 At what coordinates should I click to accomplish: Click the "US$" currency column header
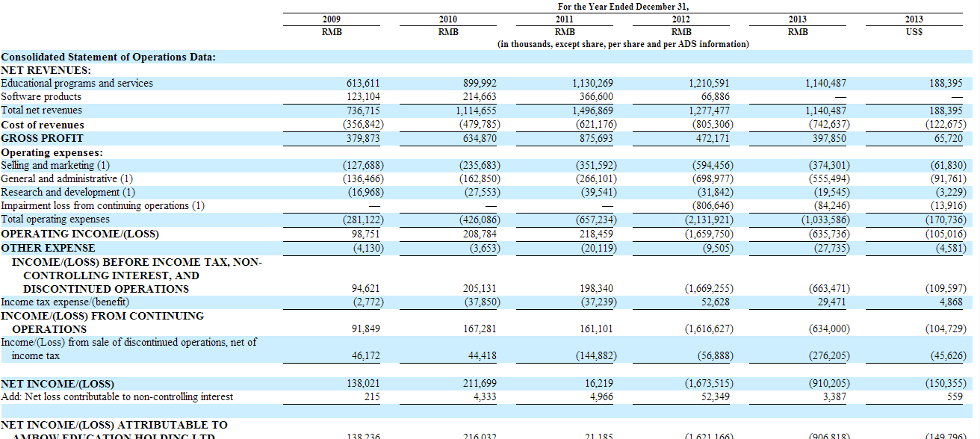pyautogui.click(x=914, y=32)
